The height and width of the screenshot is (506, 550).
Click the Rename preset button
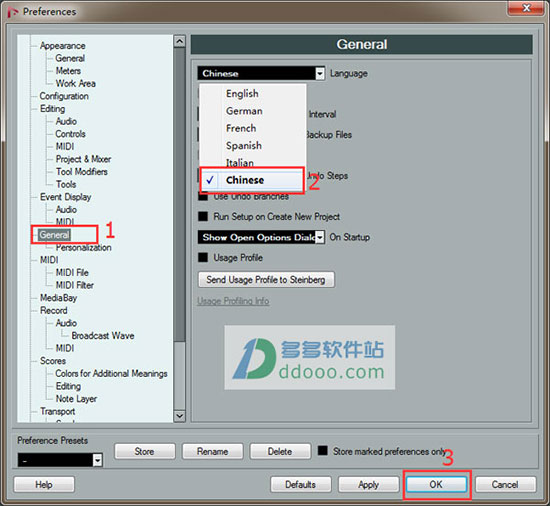coord(212,451)
